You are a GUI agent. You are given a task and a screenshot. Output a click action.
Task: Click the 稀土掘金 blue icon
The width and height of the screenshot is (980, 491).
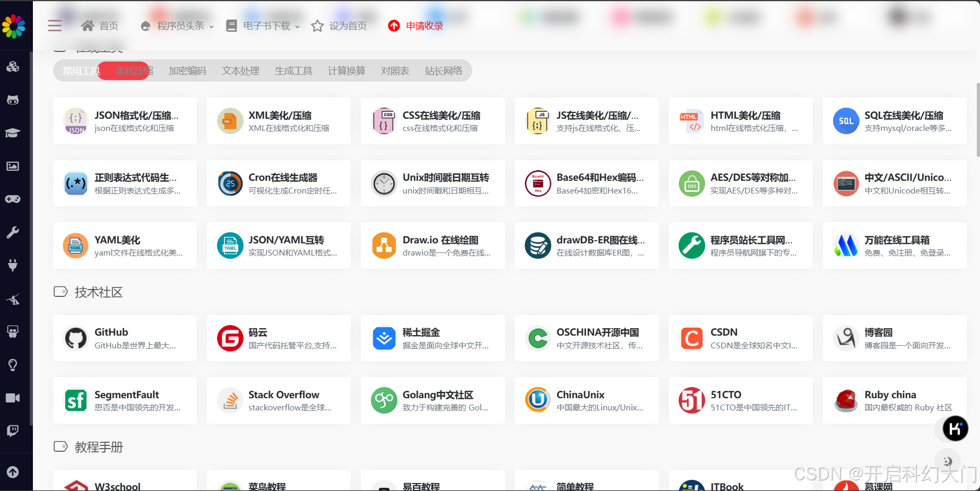click(384, 338)
